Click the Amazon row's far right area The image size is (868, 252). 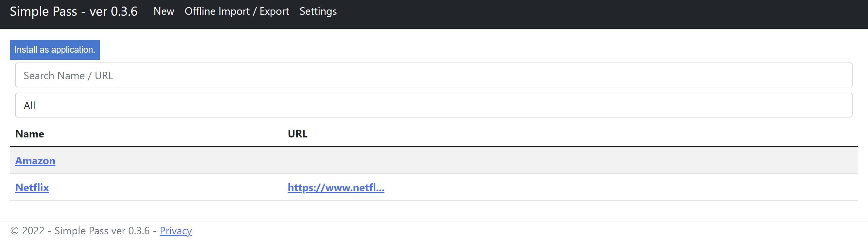809,161
